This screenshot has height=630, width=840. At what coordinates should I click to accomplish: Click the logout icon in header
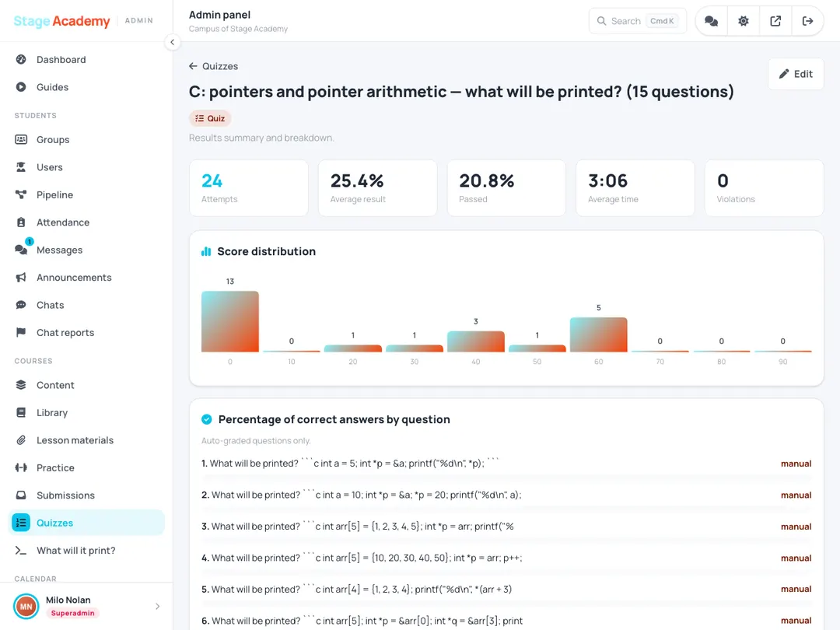807,21
